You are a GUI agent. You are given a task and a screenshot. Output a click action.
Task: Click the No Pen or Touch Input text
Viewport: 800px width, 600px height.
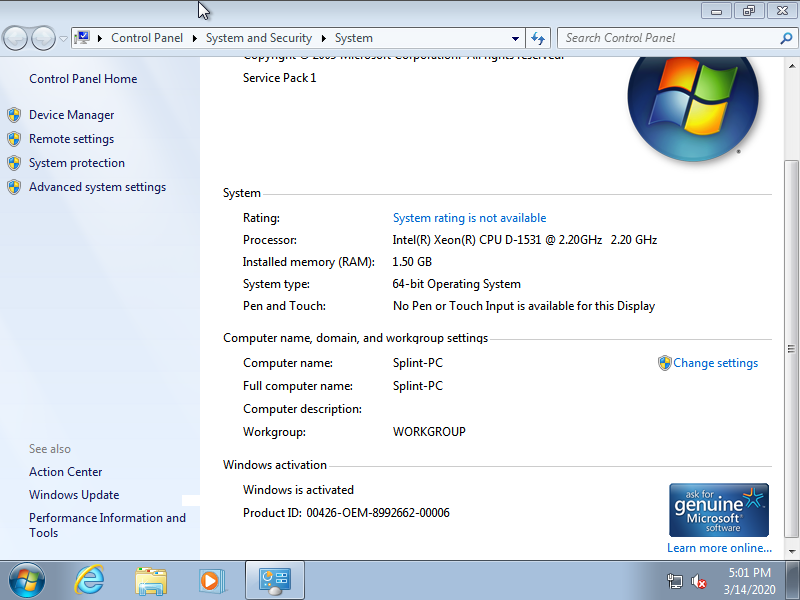coord(524,306)
